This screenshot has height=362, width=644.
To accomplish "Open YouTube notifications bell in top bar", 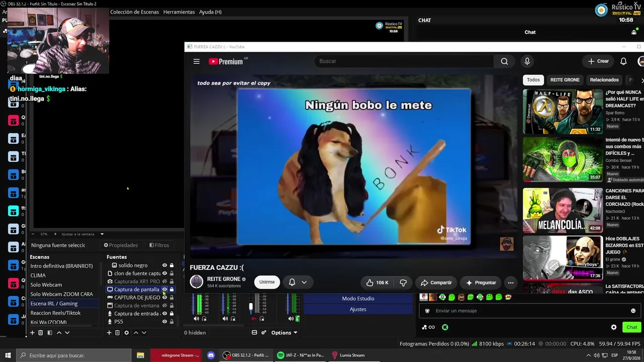I will (623, 61).
